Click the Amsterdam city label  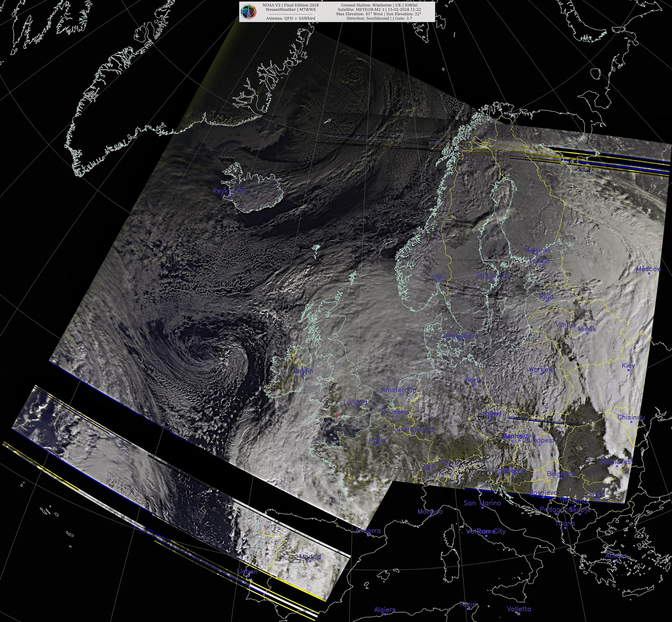coord(400,390)
